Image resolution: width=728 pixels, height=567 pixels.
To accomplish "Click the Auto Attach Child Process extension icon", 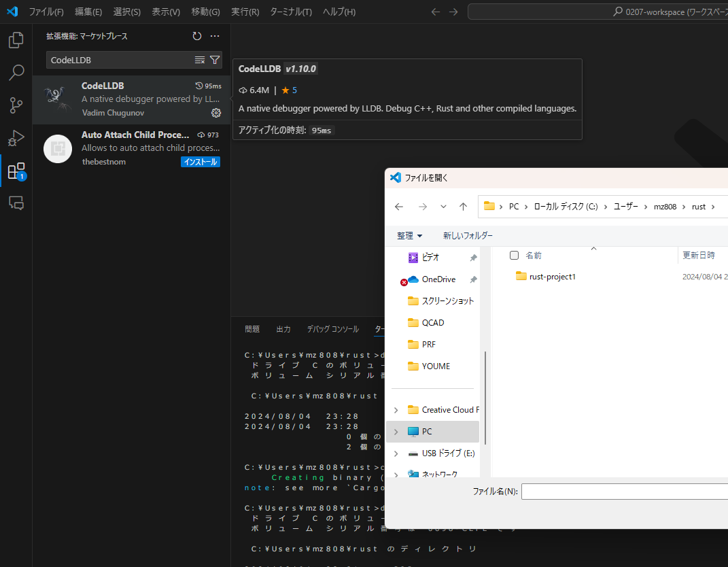I will pyautogui.click(x=58, y=149).
